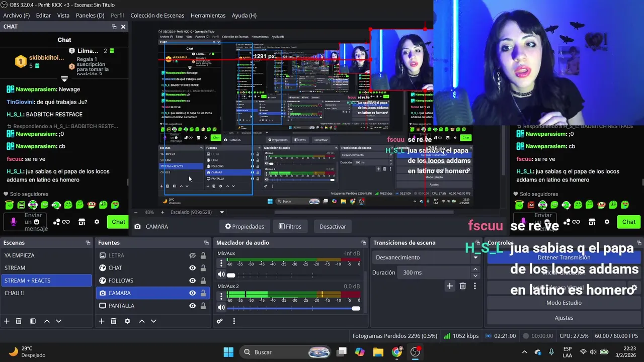644x362 pixels.
Task: Open Herramientas menu
Action: [208, 16]
